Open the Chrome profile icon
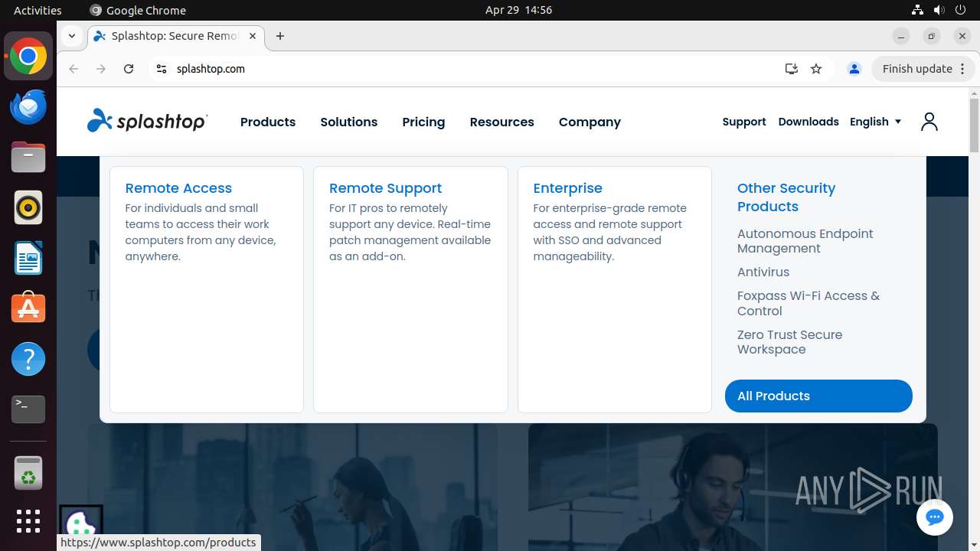Viewport: 980px width, 551px height. [854, 69]
